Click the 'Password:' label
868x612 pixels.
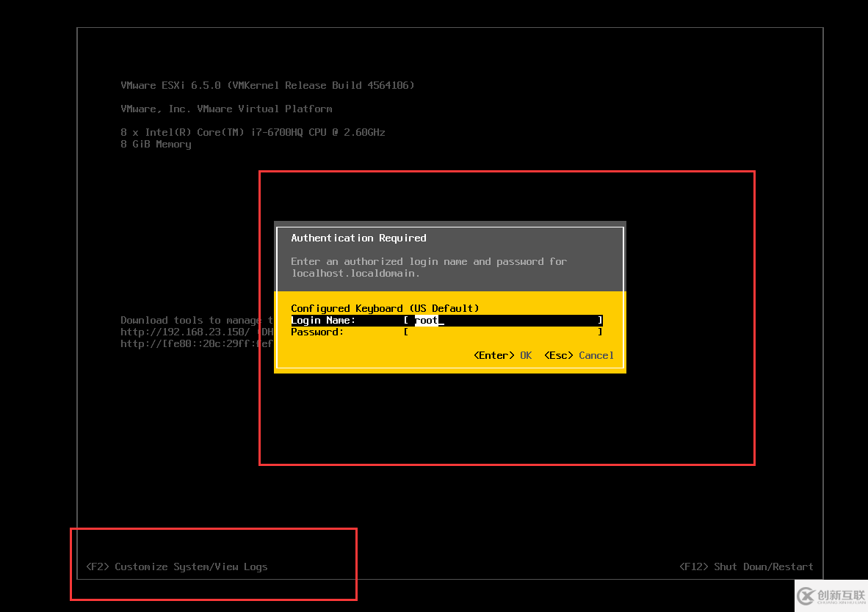[317, 332]
